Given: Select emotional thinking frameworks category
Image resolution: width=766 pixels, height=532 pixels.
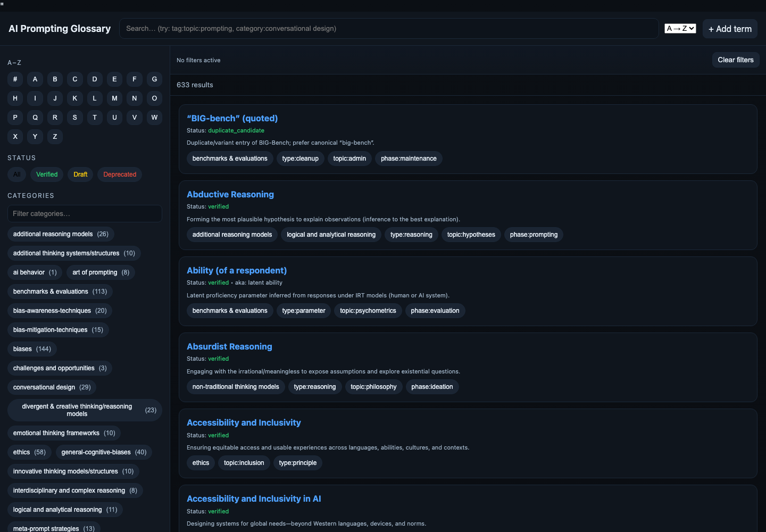Looking at the screenshot, I should tap(64, 433).
